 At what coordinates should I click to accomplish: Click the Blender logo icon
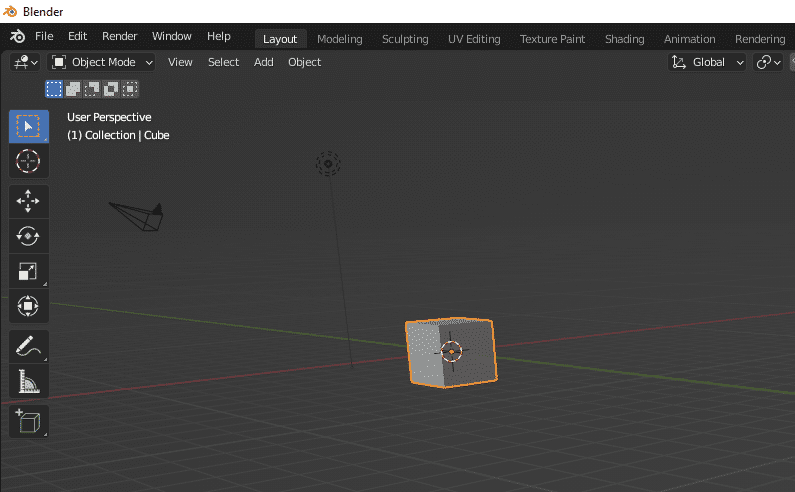pos(18,36)
